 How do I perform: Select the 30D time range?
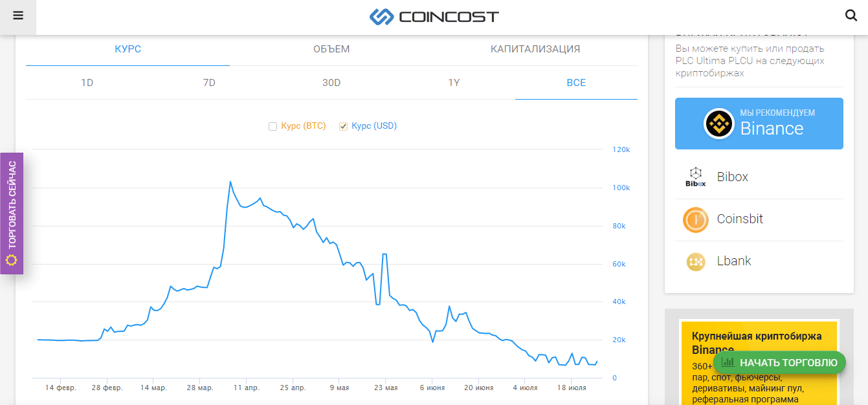[331, 83]
